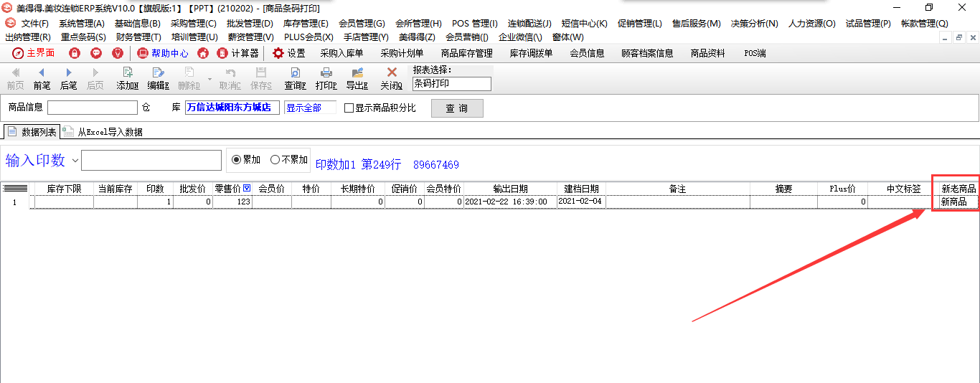Viewport: 980px width, 383px height.
Task: Open 会员信息 shortcut
Action: click(x=587, y=53)
